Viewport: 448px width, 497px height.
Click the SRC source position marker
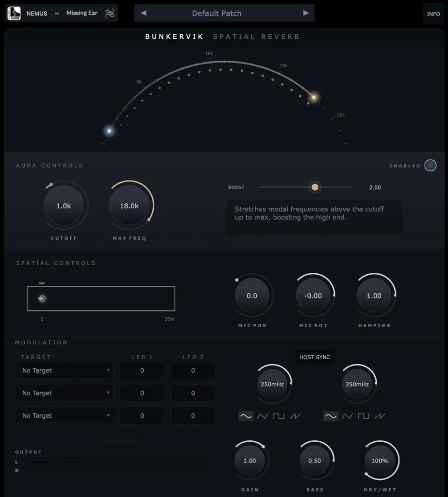[42, 298]
